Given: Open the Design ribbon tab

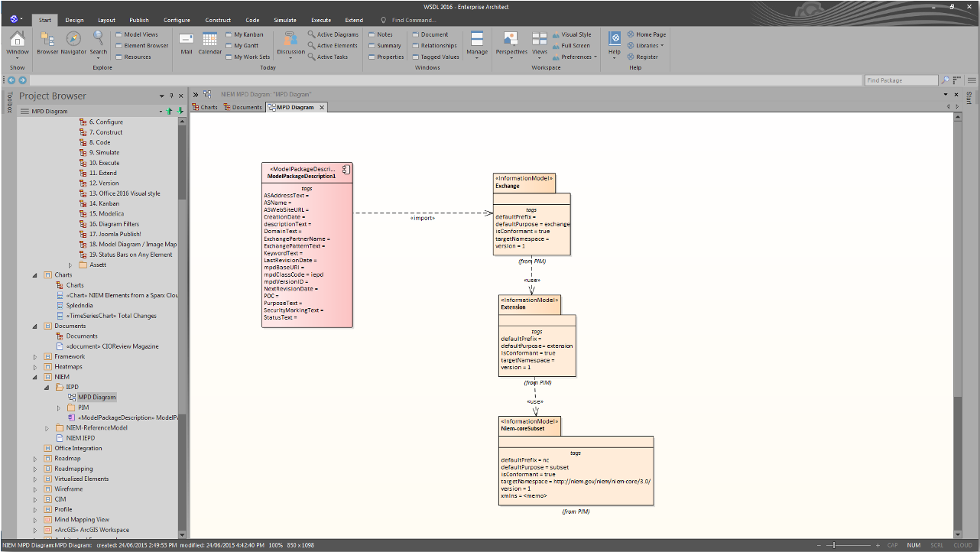Looking at the screenshot, I should click(x=74, y=20).
